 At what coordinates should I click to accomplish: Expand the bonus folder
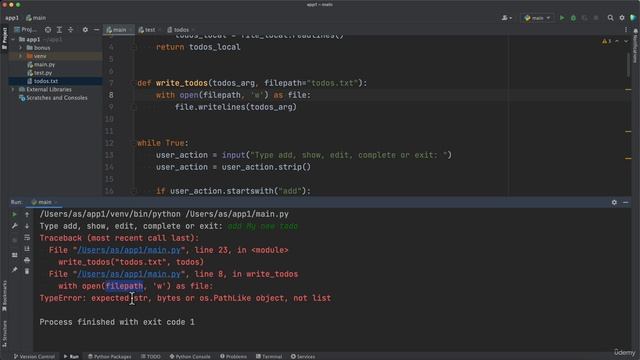pyautogui.click(x=20, y=48)
